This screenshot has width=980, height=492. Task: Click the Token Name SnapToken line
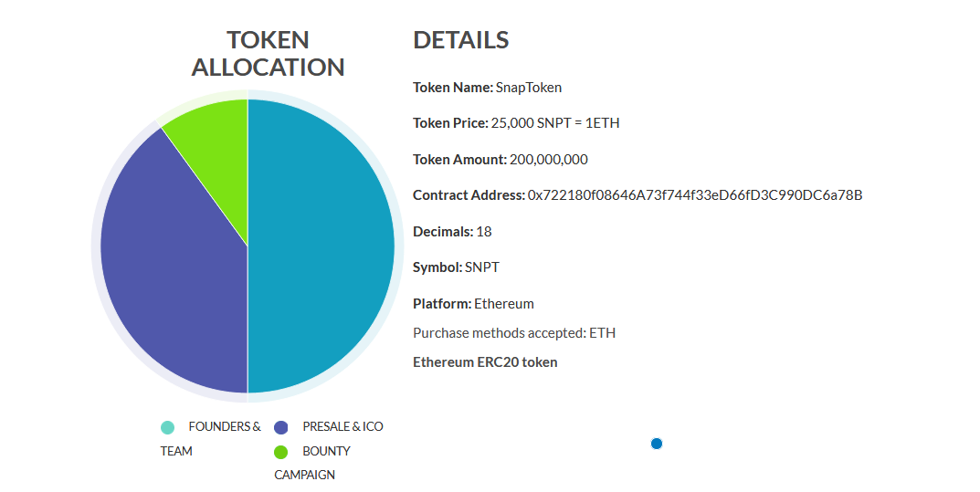click(488, 88)
